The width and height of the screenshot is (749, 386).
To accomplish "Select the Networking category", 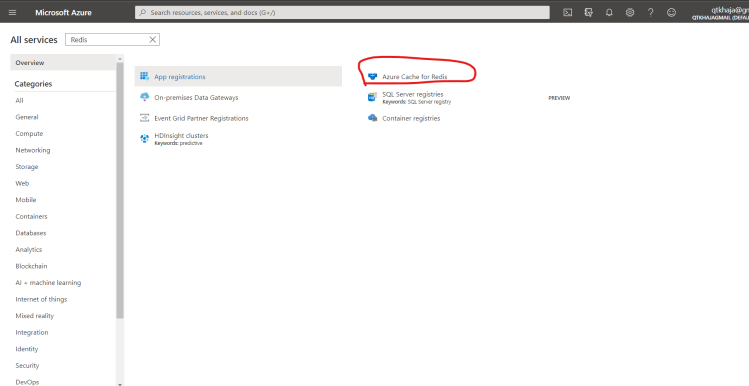I will click(x=32, y=150).
